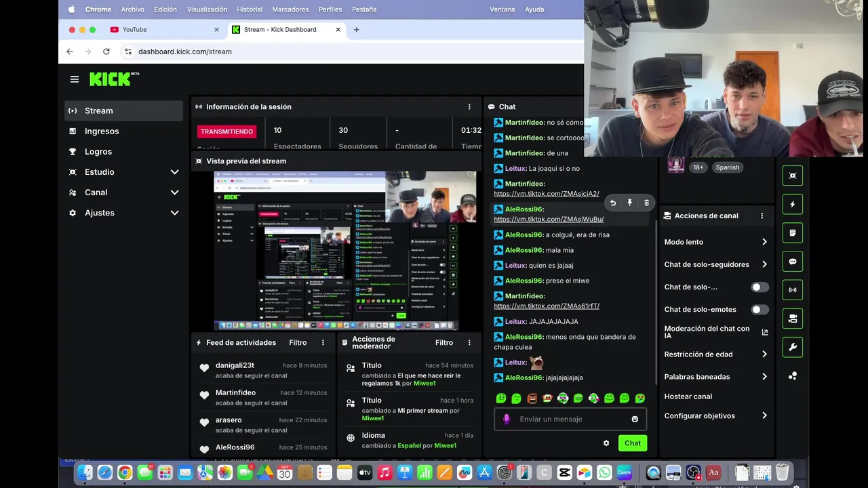The width and height of the screenshot is (868, 488).
Task: Open options menu for Información de la sesión
Action: pos(469,107)
